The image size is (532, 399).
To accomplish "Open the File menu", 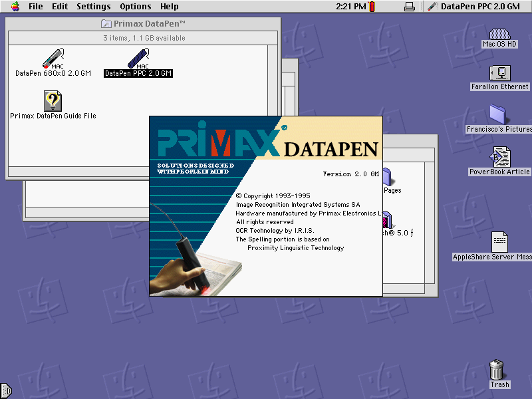I will pos(35,6).
